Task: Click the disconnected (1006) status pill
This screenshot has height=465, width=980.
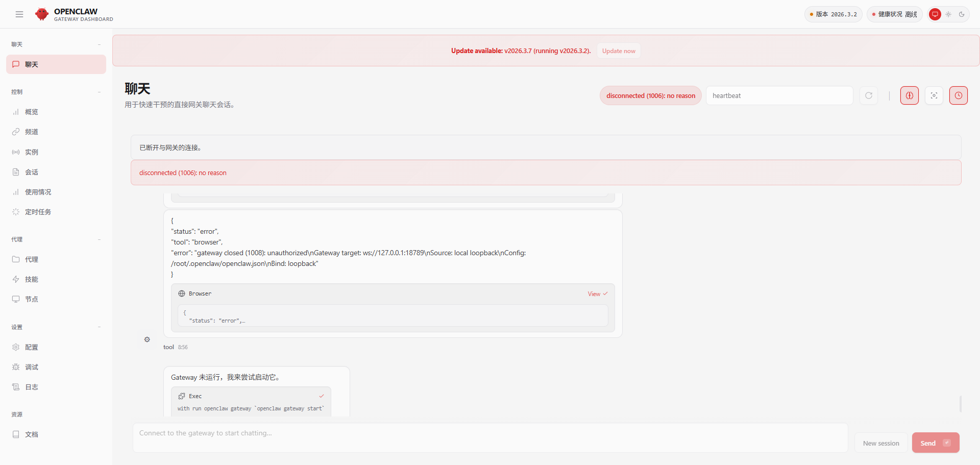Action: [x=651, y=95]
